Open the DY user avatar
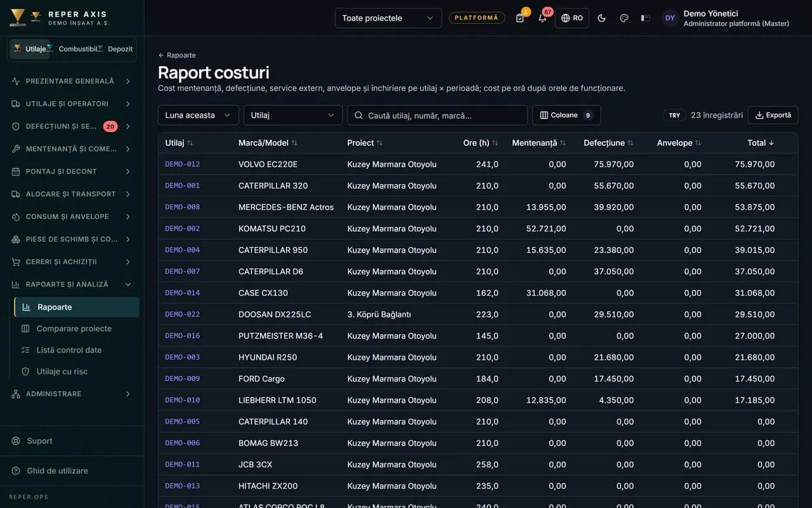 pyautogui.click(x=670, y=18)
